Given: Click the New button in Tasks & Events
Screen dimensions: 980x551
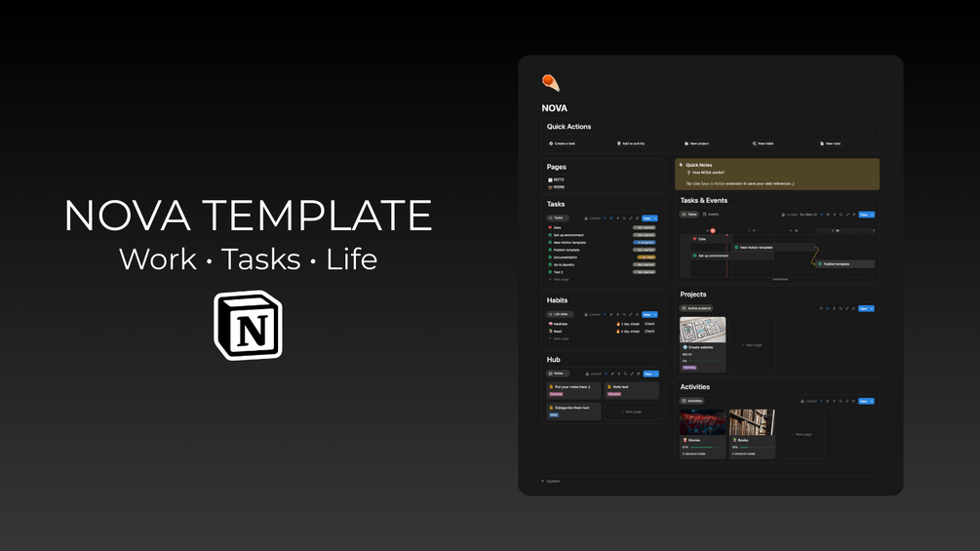Looking at the screenshot, I should pyautogui.click(x=864, y=215).
